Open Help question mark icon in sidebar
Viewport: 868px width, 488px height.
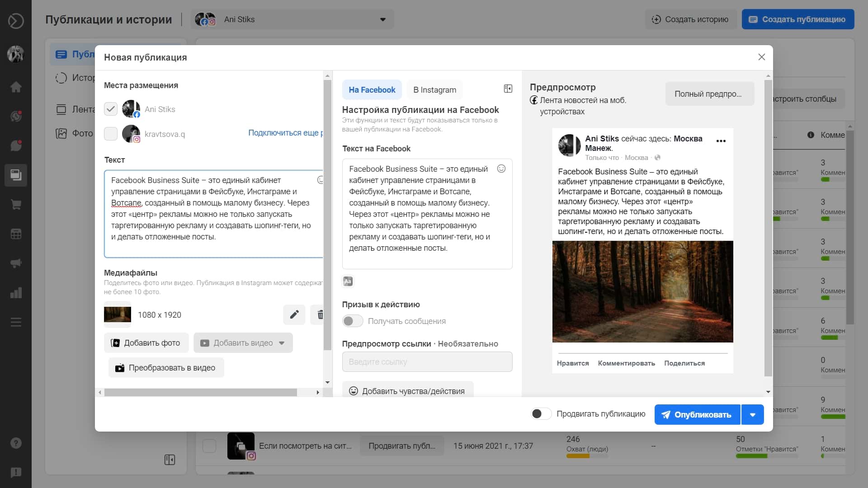pyautogui.click(x=16, y=443)
